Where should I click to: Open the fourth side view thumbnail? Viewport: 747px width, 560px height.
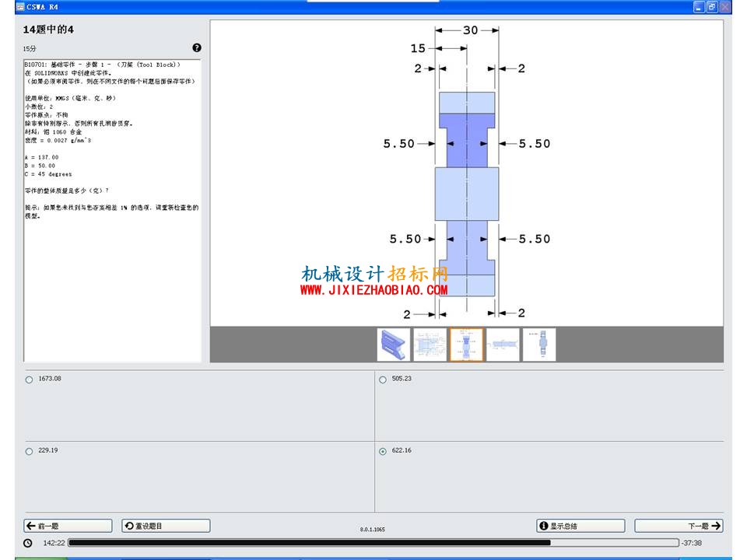coord(503,345)
